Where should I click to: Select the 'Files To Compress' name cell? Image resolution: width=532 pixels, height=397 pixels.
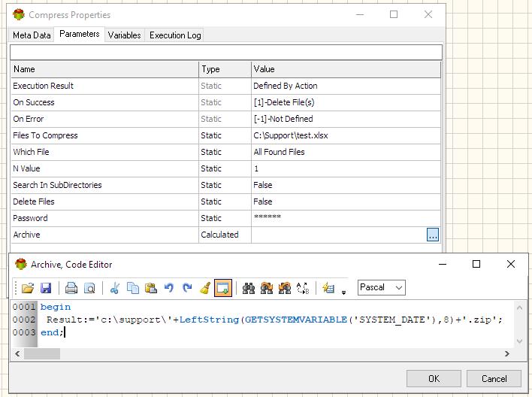point(104,135)
